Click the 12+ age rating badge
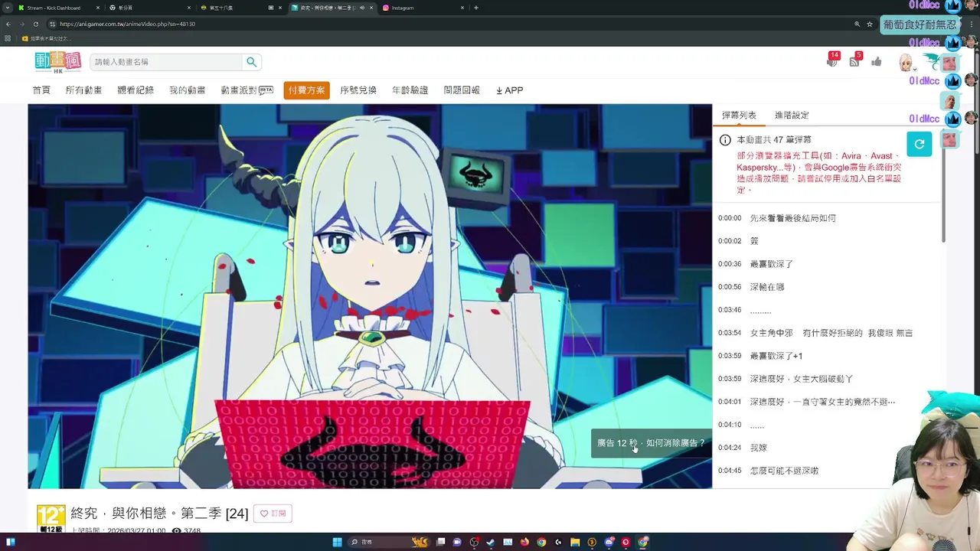The height and width of the screenshot is (551, 980). coord(51,518)
